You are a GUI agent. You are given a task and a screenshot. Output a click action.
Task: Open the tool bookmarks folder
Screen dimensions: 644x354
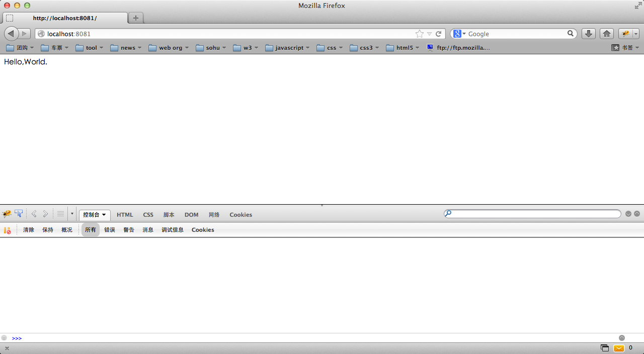point(90,48)
